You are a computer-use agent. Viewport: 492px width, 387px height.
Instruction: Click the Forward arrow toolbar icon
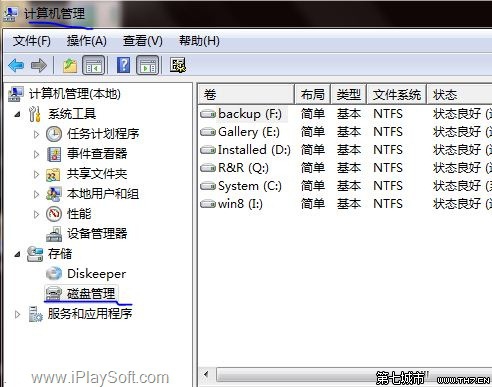(39, 65)
